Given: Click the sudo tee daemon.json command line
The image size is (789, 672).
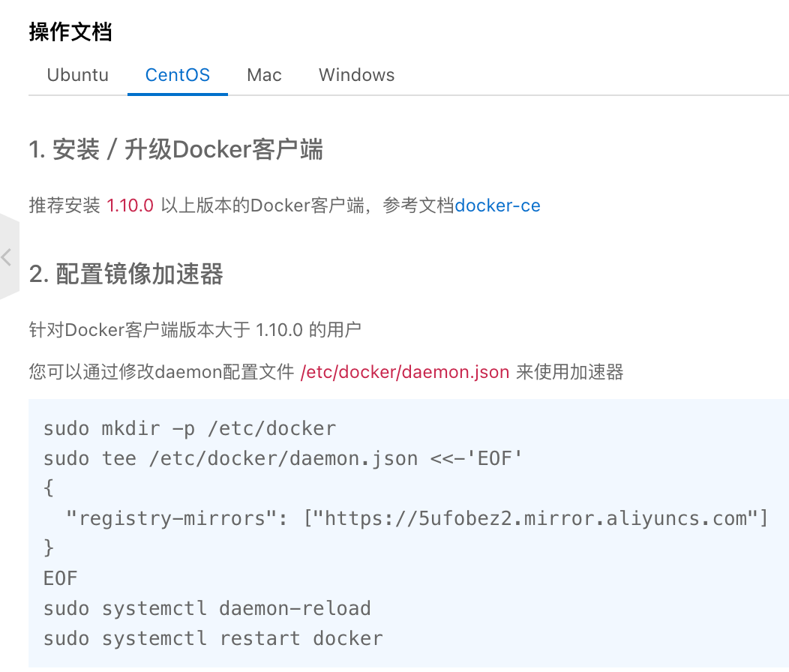Looking at the screenshot, I should 283,458.
